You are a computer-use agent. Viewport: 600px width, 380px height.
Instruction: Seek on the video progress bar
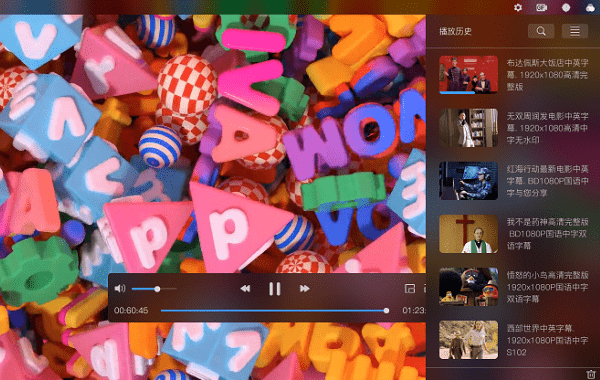point(275,311)
